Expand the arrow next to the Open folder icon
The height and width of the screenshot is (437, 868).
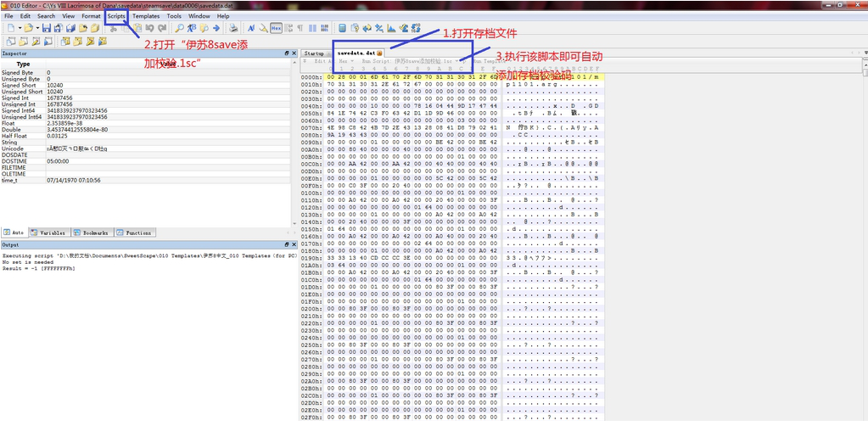click(37, 28)
